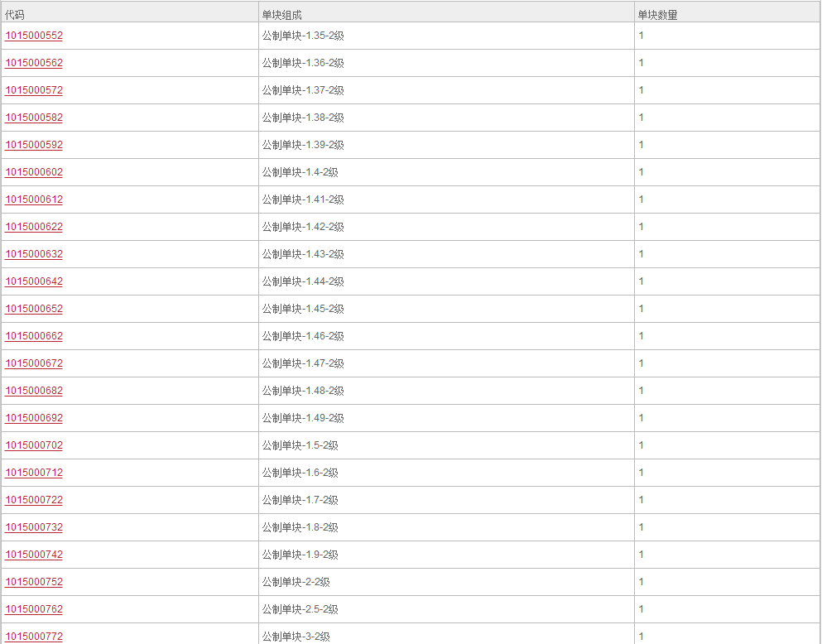The width and height of the screenshot is (822, 644).
Task: Open code link 1015000702
Action: click(x=34, y=445)
